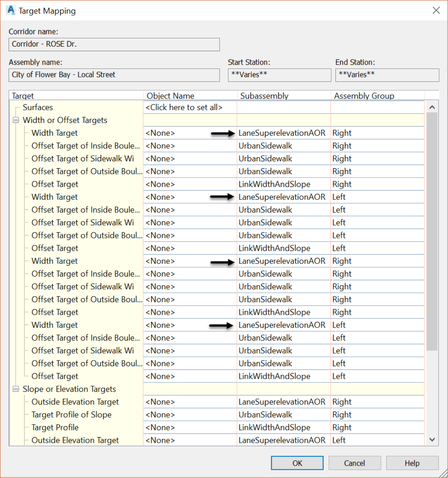
Task: Click Right in the Target Profile of Slope row
Action: pyautogui.click(x=342, y=415)
